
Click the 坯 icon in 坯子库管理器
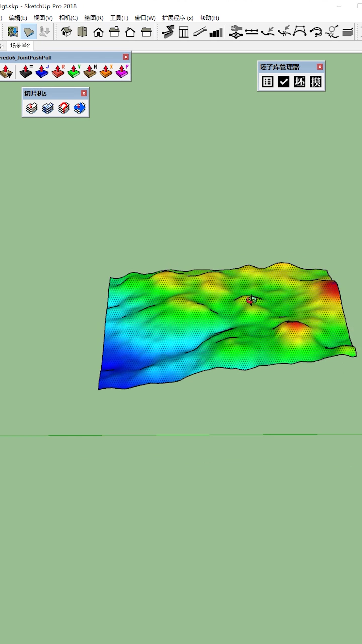click(x=300, y=82)
